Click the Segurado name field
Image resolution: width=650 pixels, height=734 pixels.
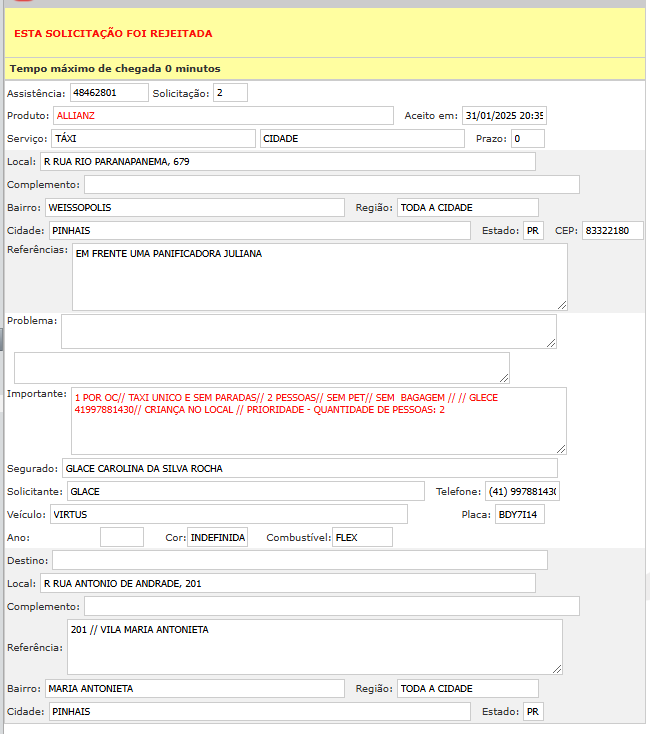pos(309,468)
